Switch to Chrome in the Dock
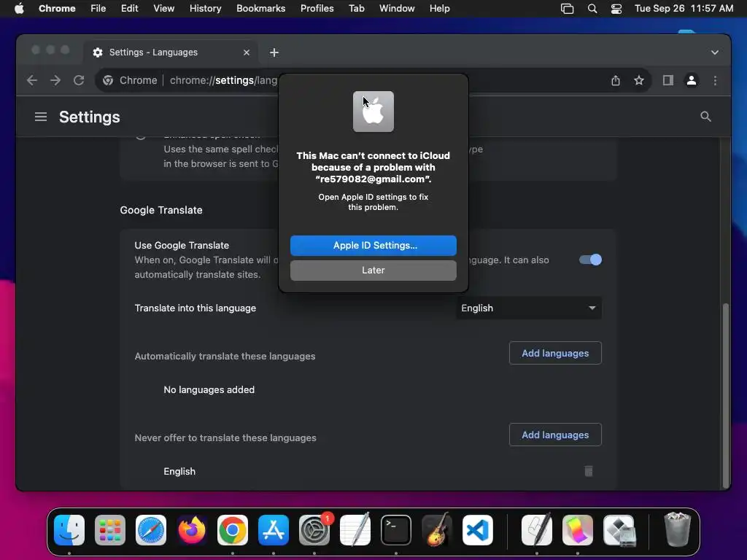The width and height of the screenshot is (747, 560). point(233,530)
